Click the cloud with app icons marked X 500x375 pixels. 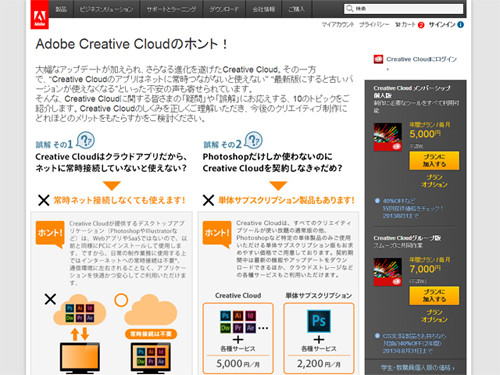pos(79,310)
